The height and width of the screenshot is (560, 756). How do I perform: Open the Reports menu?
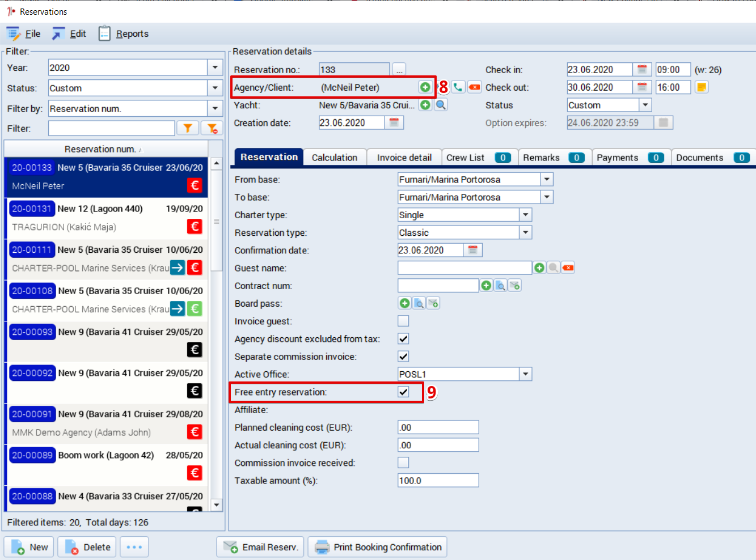point(124,33)
